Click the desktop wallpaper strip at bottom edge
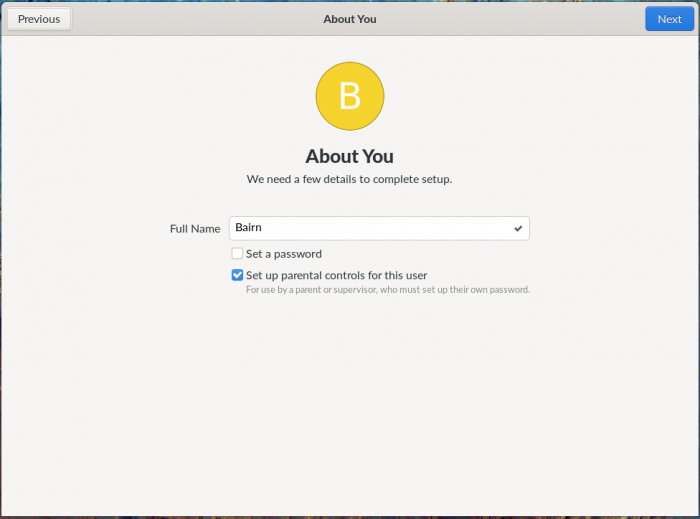 350,517
